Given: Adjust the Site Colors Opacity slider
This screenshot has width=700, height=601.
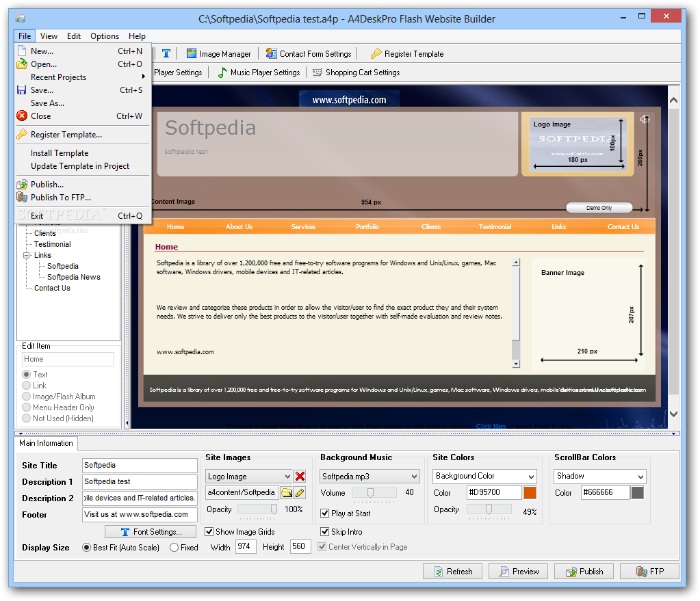Looking at the screenshot, I should 489,509.
